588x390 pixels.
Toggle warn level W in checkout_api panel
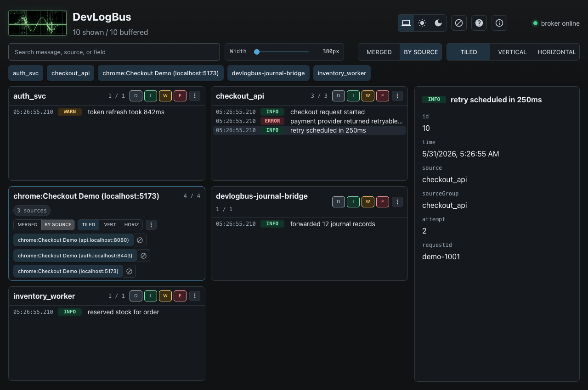(x=368, y=96)
